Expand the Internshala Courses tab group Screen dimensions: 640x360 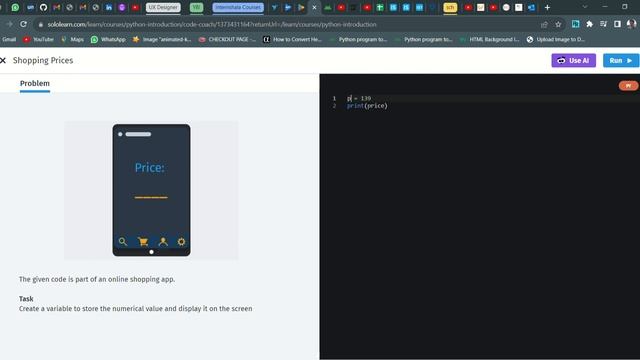238,7
